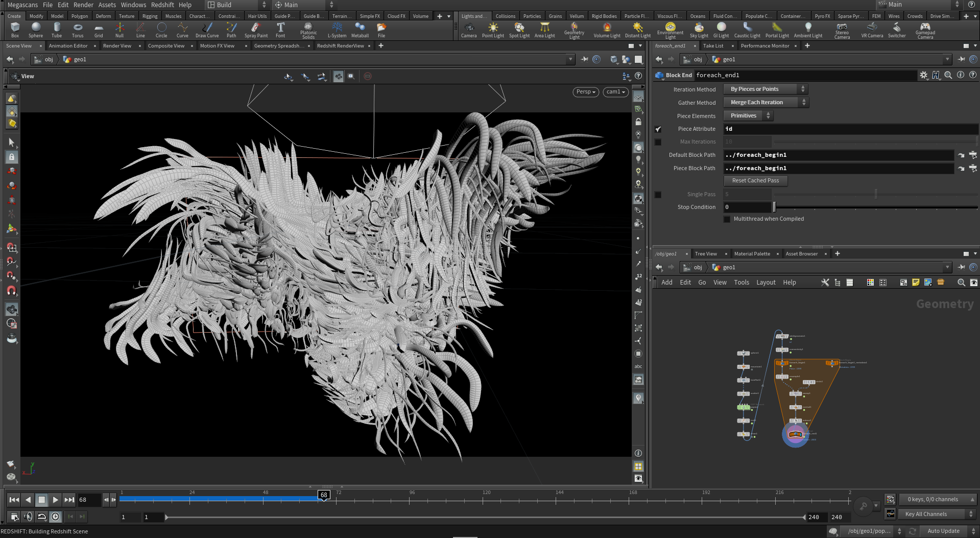Enable Multithread when Compiled
980x538 pixels.
pyautogui.click(x=727, y=219)
